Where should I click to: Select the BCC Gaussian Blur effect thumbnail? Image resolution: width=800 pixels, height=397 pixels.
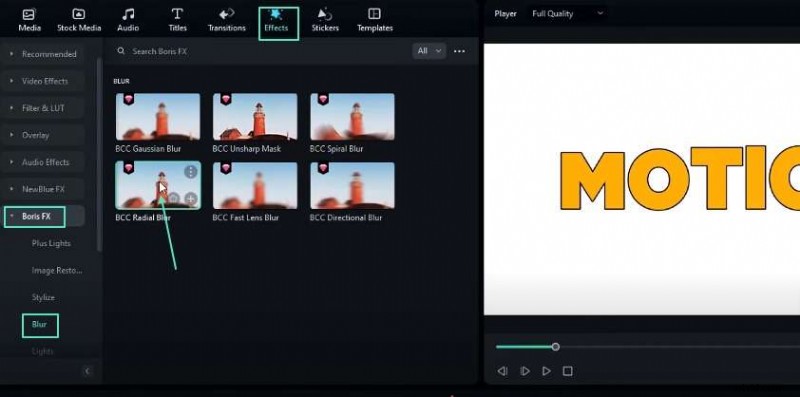[x=158, y=116]
